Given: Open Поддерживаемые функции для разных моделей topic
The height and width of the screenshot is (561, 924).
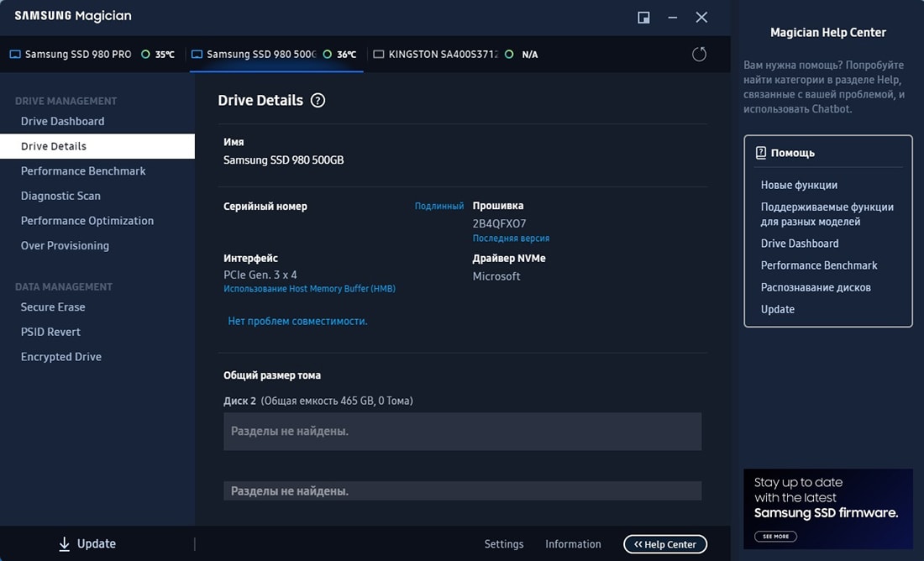Looking at the screenshot, I should click(x=827, y=214).
